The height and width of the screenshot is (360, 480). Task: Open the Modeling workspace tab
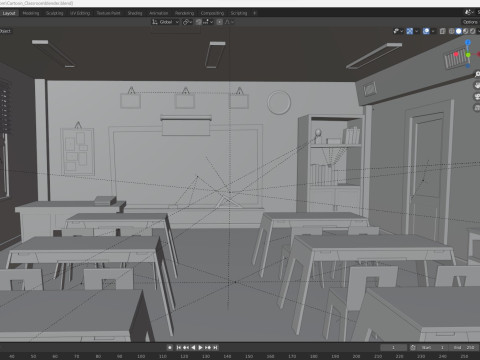31,13
